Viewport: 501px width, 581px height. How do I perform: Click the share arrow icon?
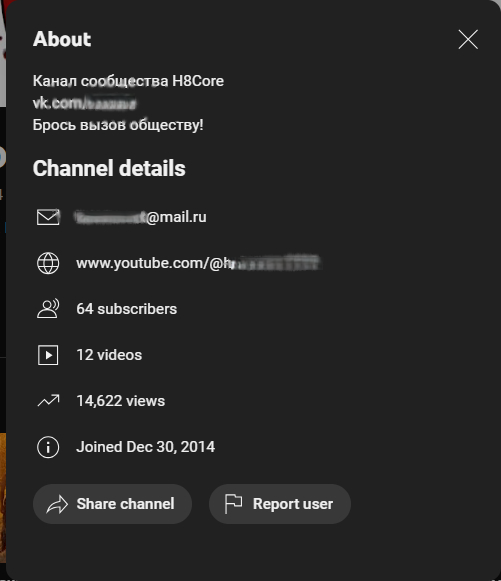coord(57,504)
